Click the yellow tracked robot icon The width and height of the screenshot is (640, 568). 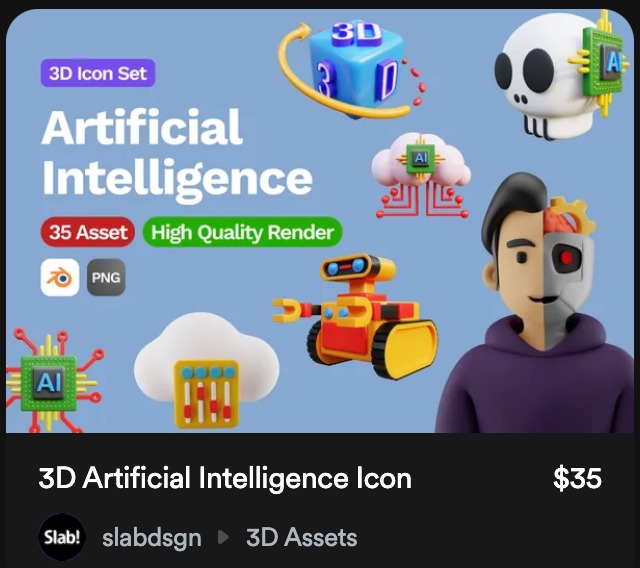(x=354, y=316)
